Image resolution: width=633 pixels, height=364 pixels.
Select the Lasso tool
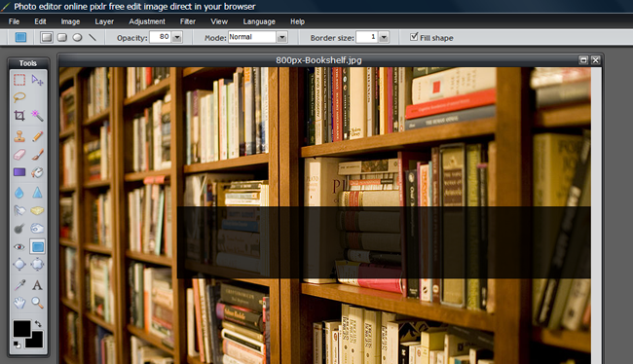tap(19, 97)
